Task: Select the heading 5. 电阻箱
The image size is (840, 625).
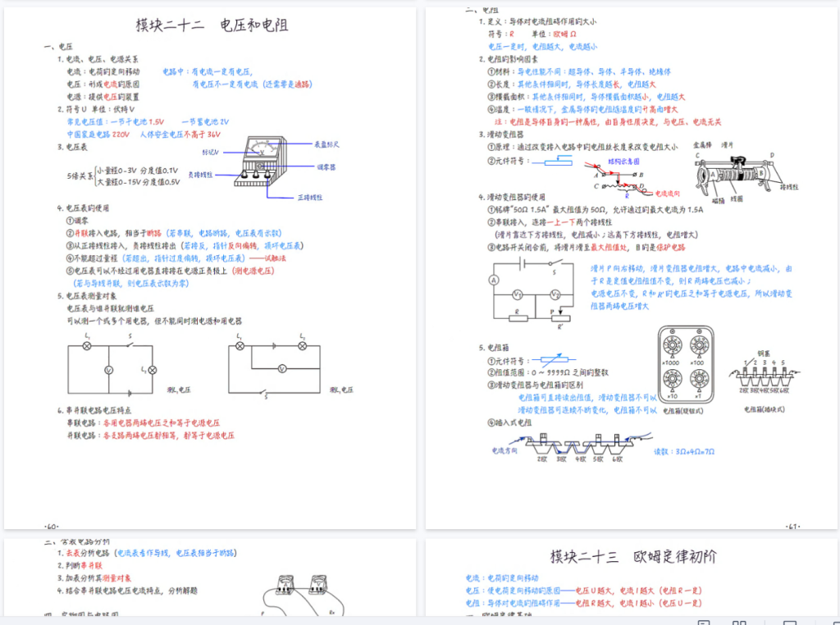Action: tap(494, 348)
